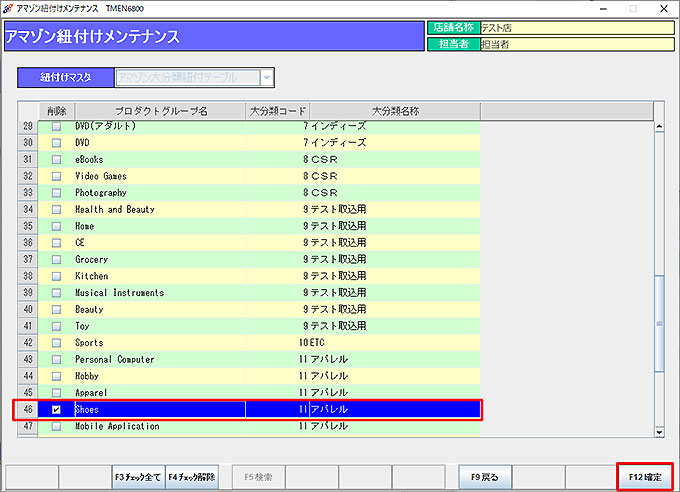This screenshot has width=680, height=492.
Task: Confirm with the F12 確定 button
Action: tap(645, 477)
